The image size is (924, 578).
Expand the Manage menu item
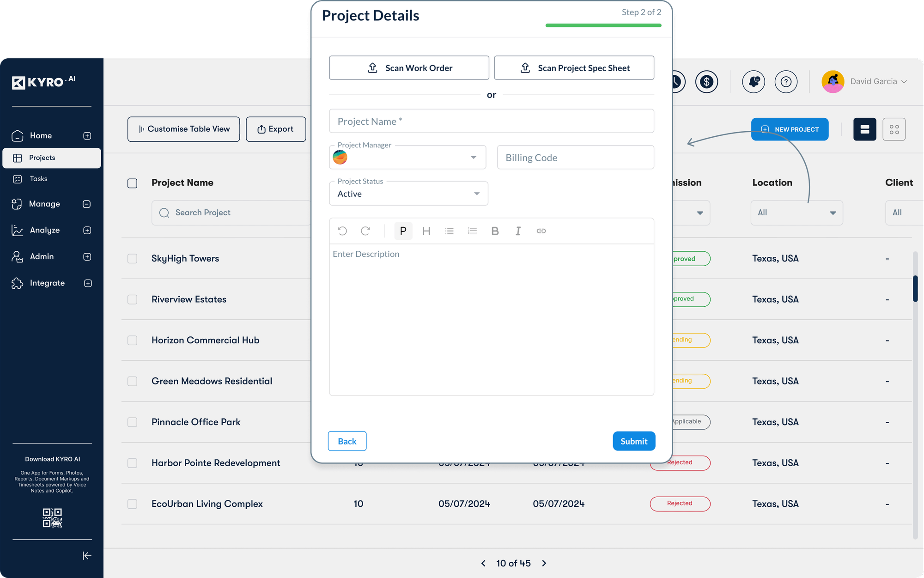(x=87, y=204)
